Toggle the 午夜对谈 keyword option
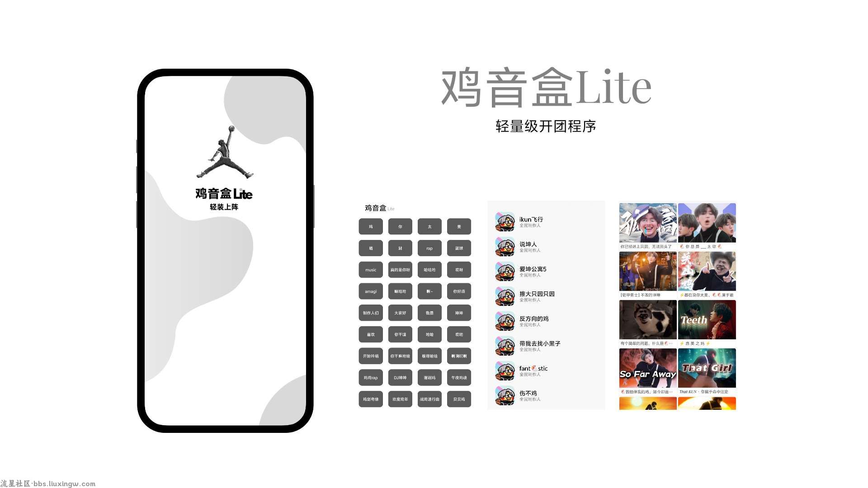This screenshot has width=868, height=488. (x=458, y=377)
